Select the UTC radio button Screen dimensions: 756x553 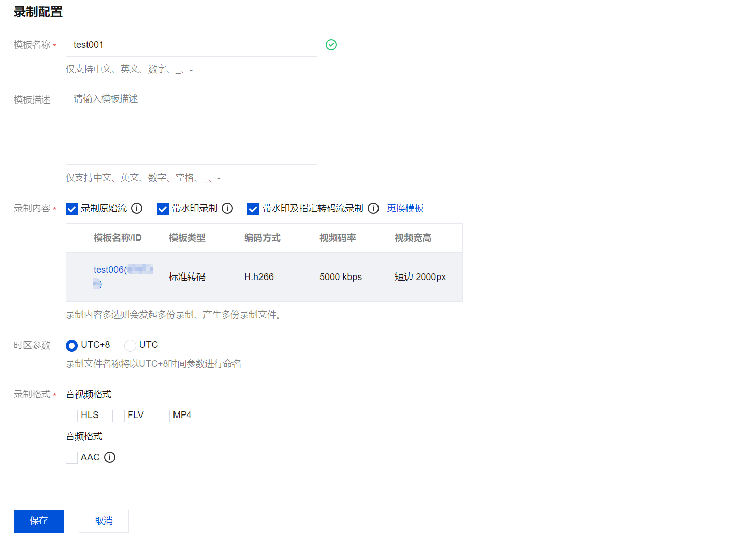click(x=130, y=346)
